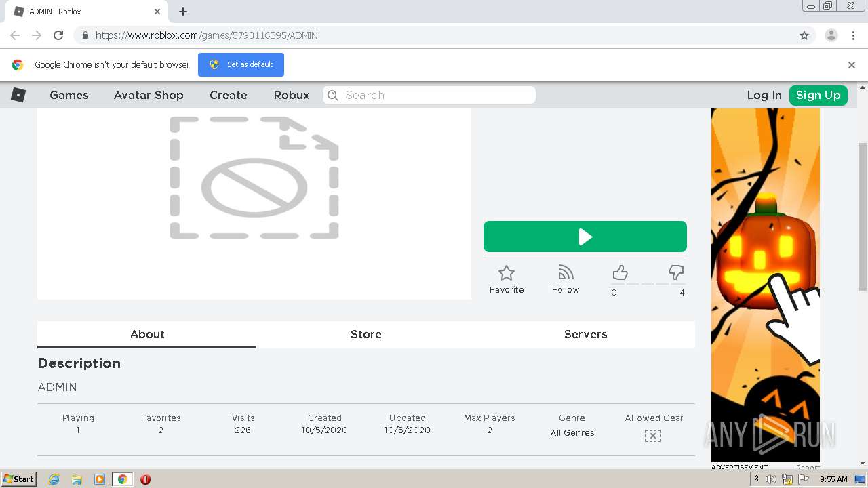Click the Allowed Gear disabled icon
Screen dimensions: 868x488
coord(652,436)
